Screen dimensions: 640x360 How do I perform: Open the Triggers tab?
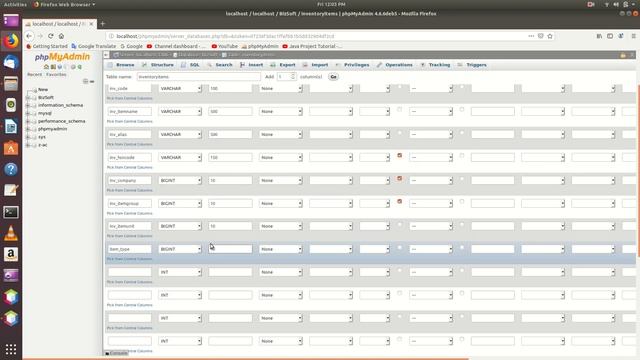[472, 65]
